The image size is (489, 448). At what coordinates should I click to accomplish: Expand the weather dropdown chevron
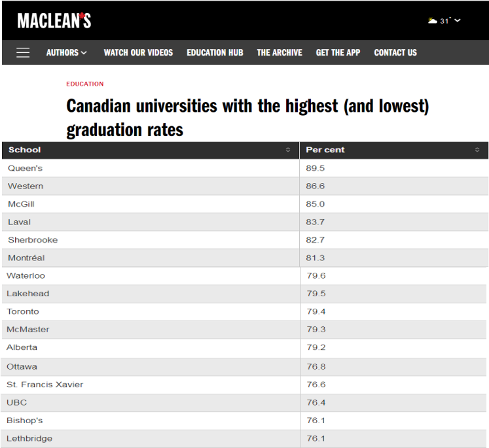[x=458, y=21]
